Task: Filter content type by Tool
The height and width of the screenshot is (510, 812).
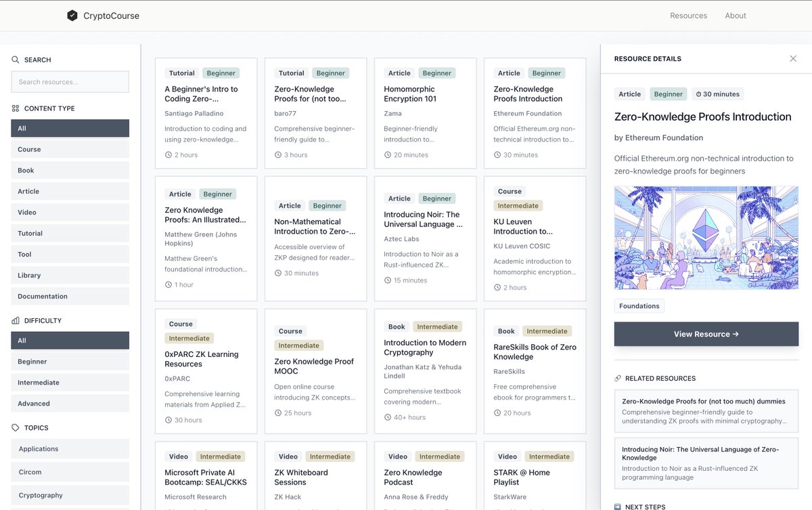Action: (x=70, y=255)
